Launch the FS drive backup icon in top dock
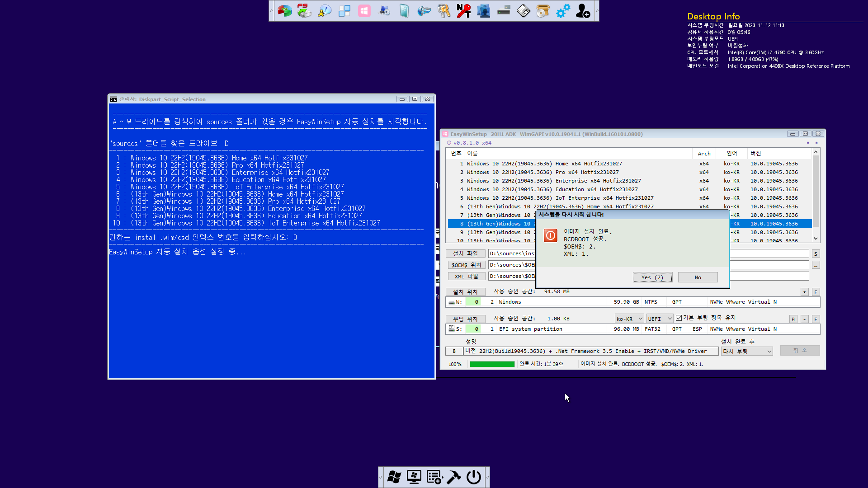This screenshot has width=868, height=488. (x=304, y=10)
